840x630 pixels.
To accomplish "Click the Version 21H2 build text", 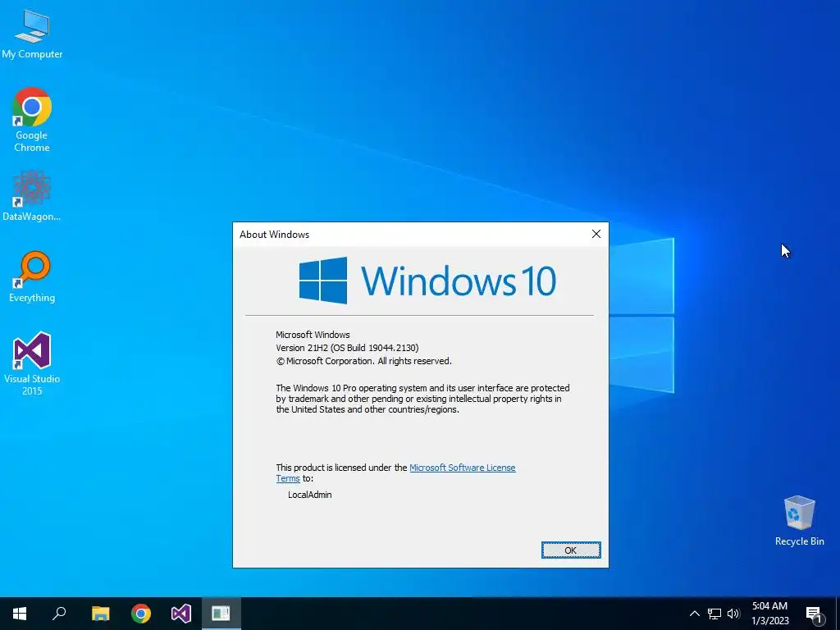I will click(x=347, y=348).
